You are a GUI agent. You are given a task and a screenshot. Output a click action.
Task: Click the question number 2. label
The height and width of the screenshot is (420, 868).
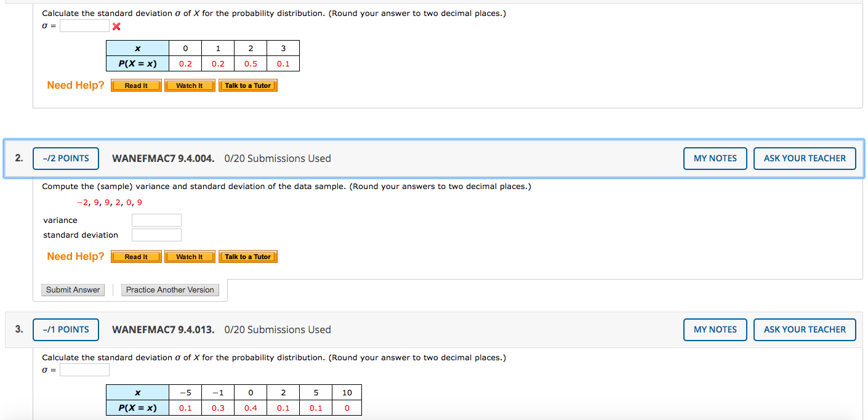[19, 158]
